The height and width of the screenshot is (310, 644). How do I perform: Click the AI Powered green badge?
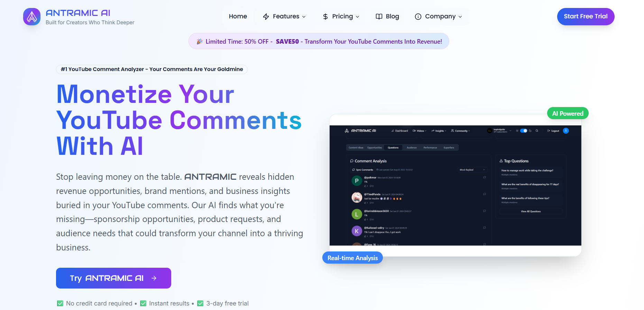568,113
